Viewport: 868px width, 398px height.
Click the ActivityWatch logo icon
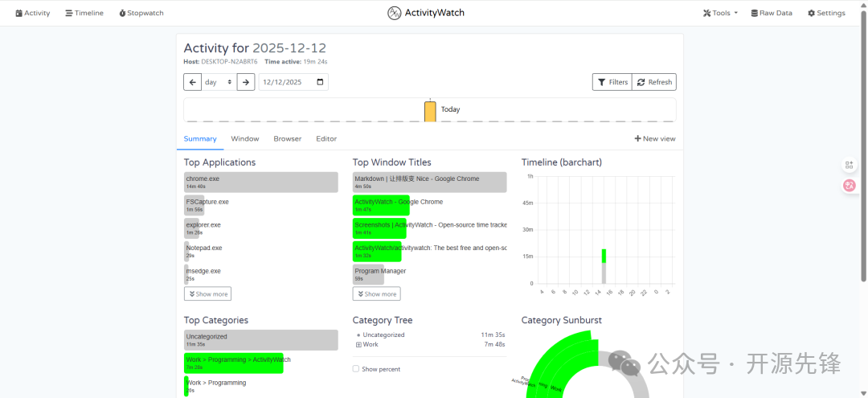click(394, 13)
